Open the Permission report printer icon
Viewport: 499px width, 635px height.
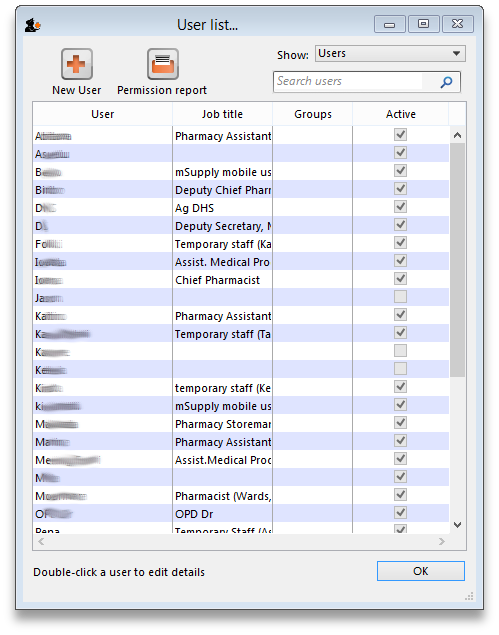click(x=163, y=64)
